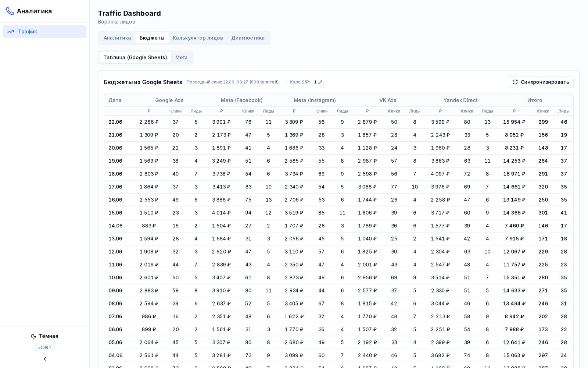
Task: Toggle the Тёмная theme switch
Action: pos(44,336)
